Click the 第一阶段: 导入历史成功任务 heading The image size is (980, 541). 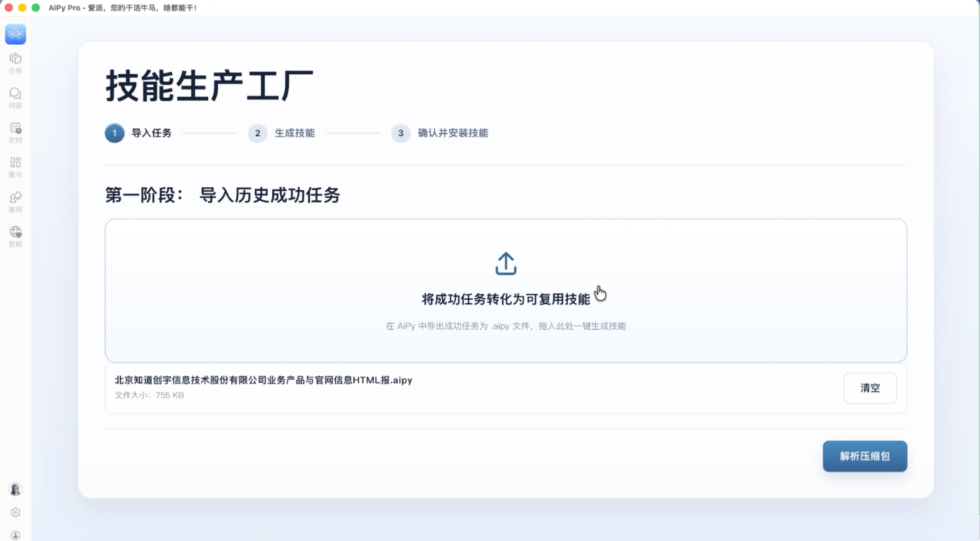[x=222, y=195]
